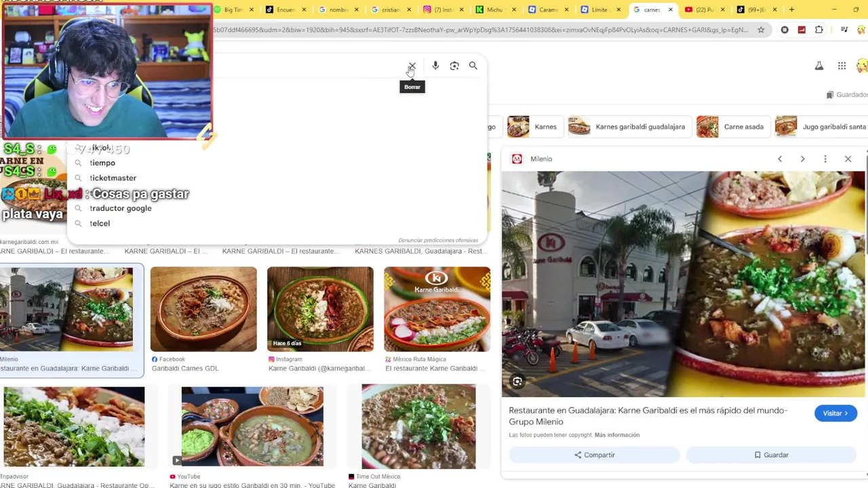Switch to the 'Límite' browser tab
Viewport: 868px width, 488px height.
(x=602, y=9)
